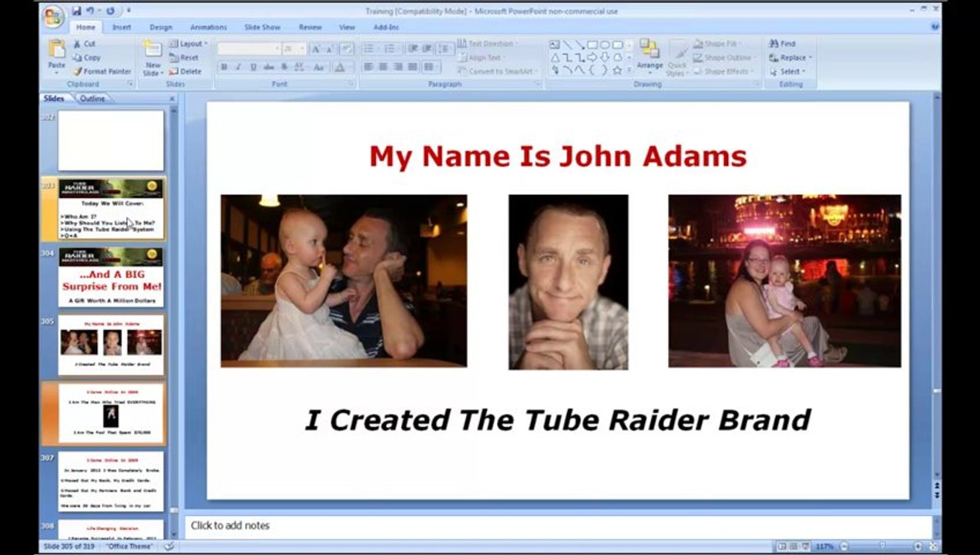Click the Decrease Font Size icon
The width and height of the screenshot is (980, 555).
[x=329, y=49]
